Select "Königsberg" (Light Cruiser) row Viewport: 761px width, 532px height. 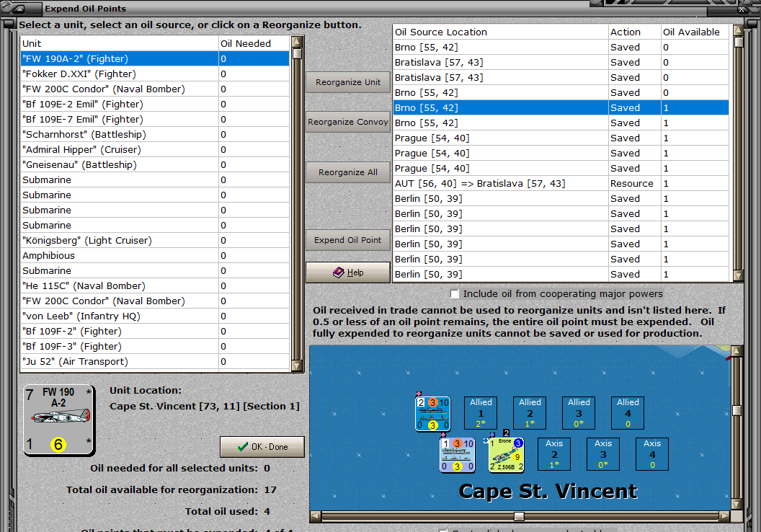click(x=155, y=240)
